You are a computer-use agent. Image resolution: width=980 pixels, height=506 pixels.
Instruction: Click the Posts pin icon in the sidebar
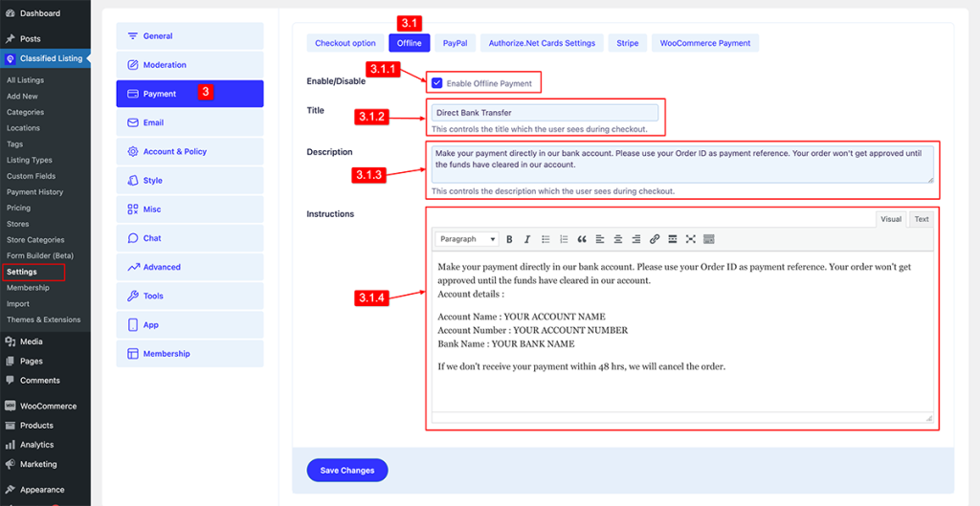[10, 38]
